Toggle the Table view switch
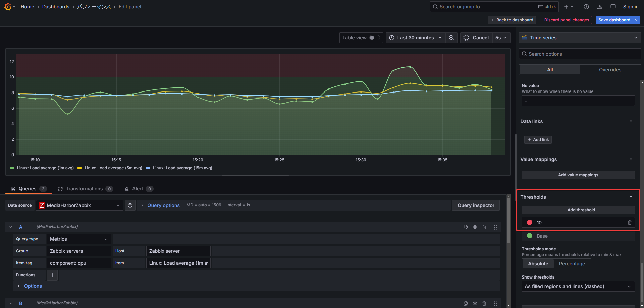The width and height of the screenshot is (644, 308). (374, 38)
